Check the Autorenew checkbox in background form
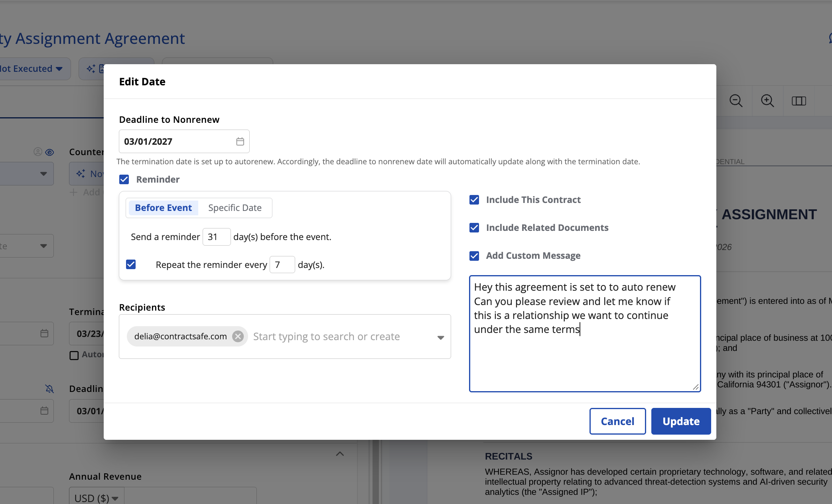 coord(74,355)
